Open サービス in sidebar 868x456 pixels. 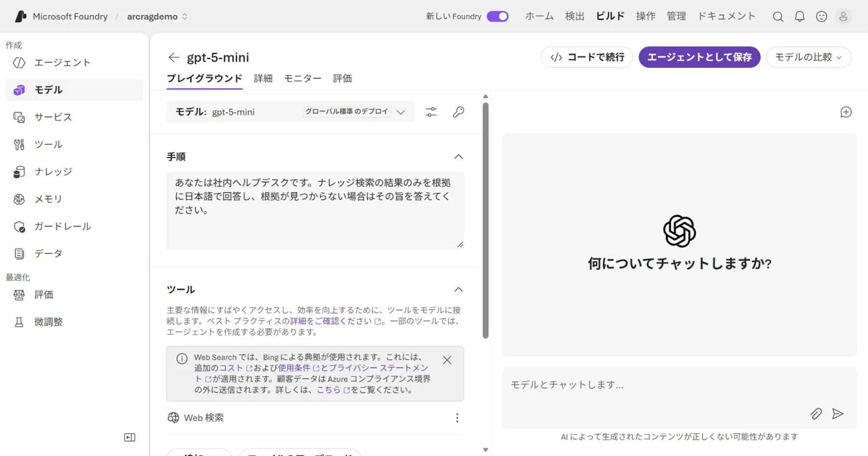click(x=74, y=117)
